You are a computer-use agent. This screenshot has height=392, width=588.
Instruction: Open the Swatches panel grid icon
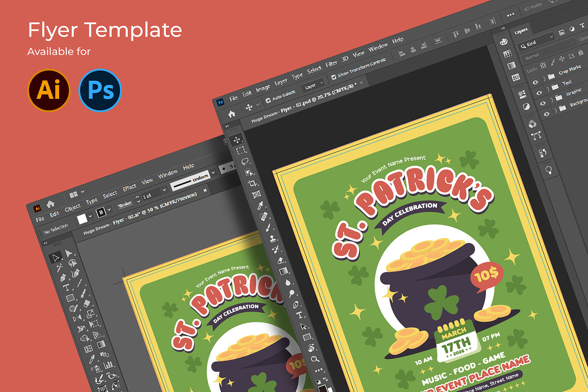pyautogui.click(x=508, y=54)
